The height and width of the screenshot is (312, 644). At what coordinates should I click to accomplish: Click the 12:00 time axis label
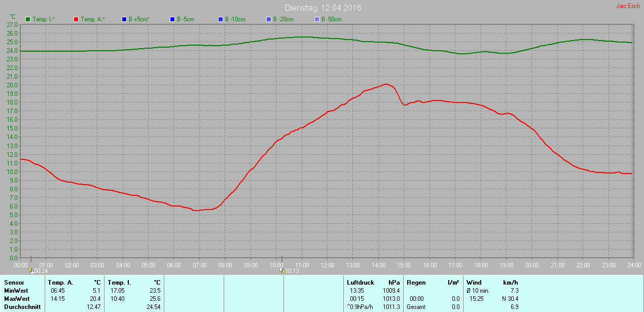[328, 265]
